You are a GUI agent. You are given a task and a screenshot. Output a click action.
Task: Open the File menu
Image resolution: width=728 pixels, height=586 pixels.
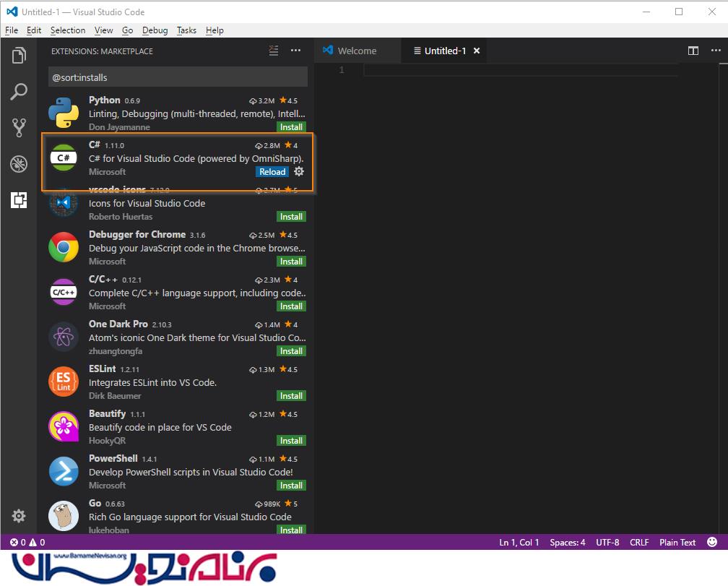pyautogui.click(x=12, y=30)
